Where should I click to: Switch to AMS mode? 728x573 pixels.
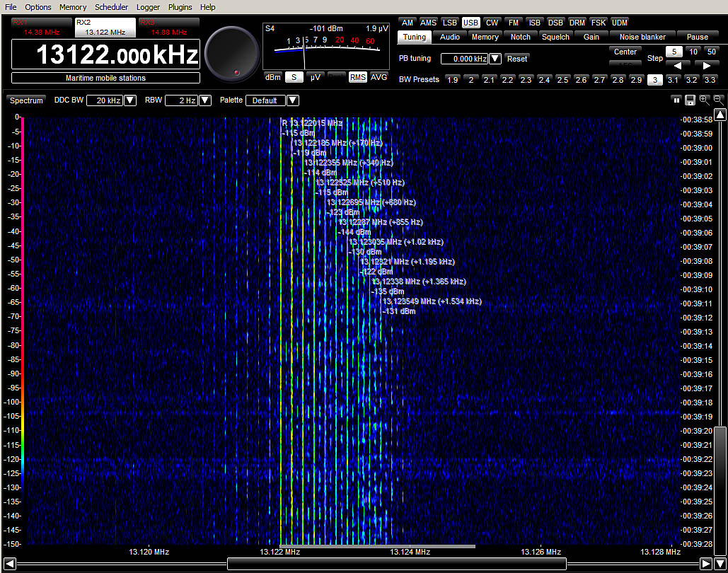pos(427,23)
